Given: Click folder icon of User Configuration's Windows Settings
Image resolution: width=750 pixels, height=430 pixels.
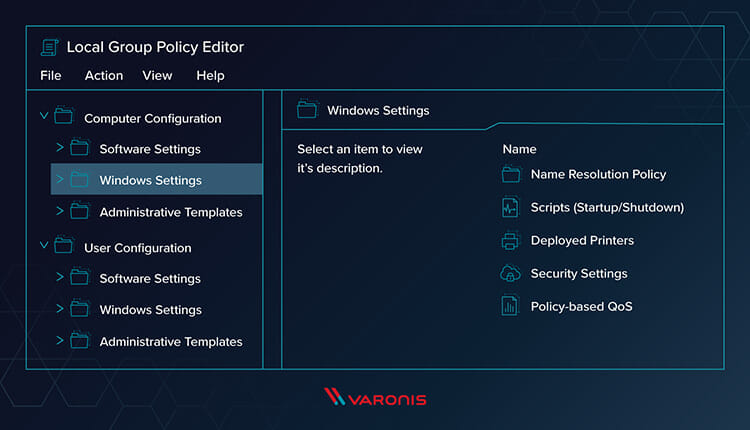Looking at the screenshot, I should [x=79, y=309].
